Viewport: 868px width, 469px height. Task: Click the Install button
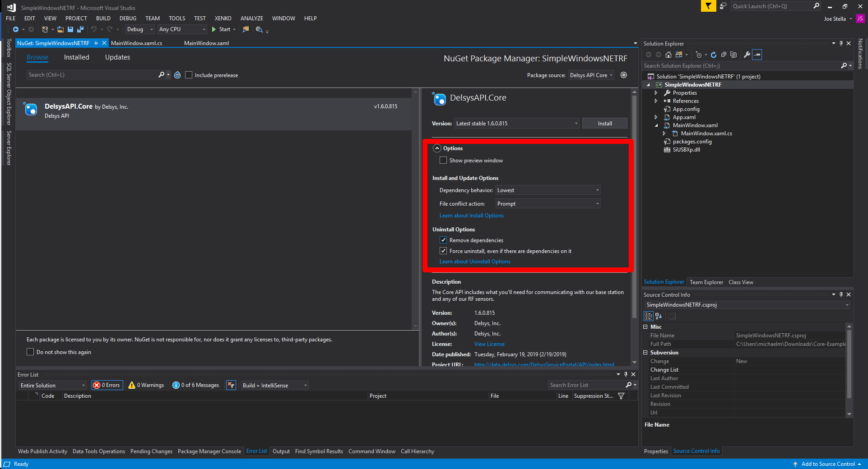coord(605,123)
